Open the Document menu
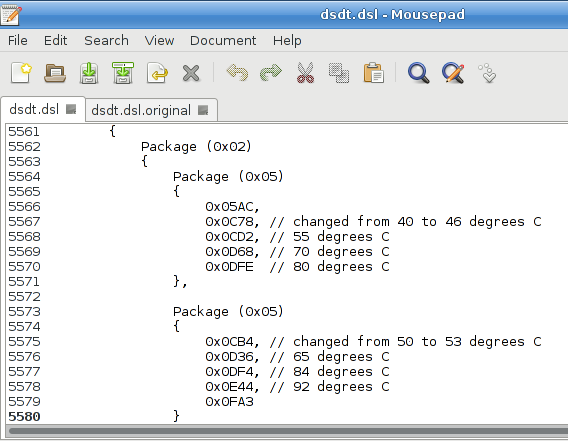 click(223, 40)
